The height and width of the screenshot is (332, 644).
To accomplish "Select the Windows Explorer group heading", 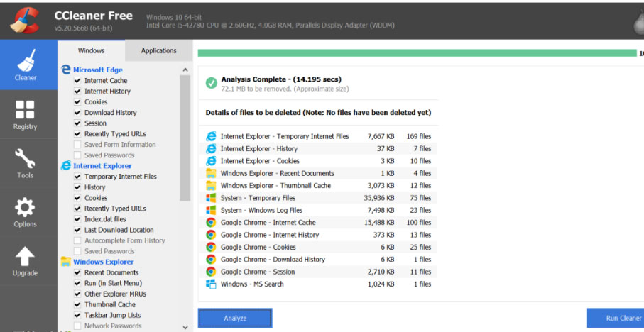I will [104, 262].
